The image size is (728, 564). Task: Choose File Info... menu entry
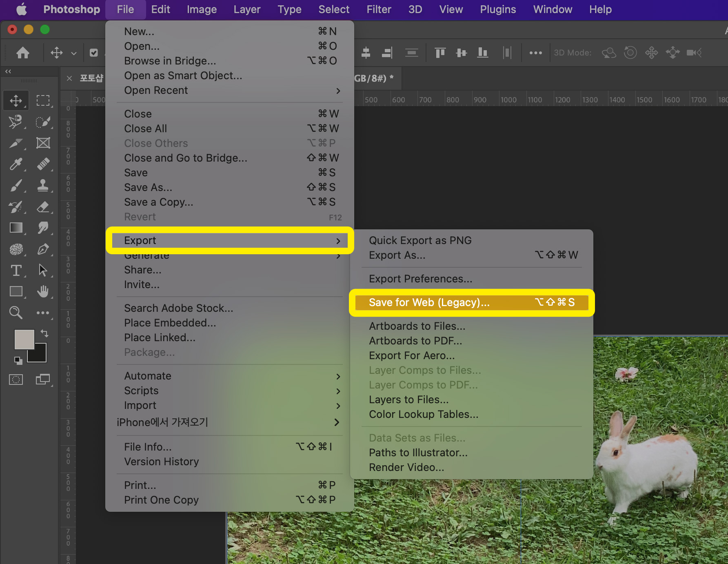(x=230, y=447)
